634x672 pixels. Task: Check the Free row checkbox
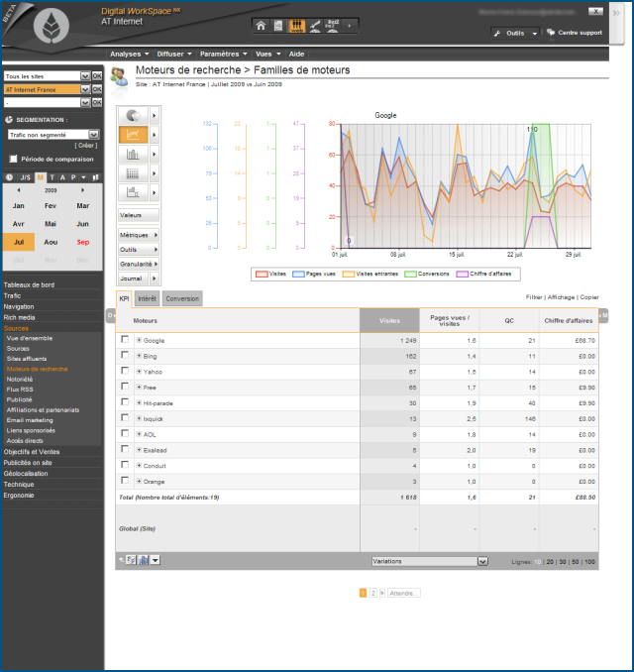tap(125, 387)
